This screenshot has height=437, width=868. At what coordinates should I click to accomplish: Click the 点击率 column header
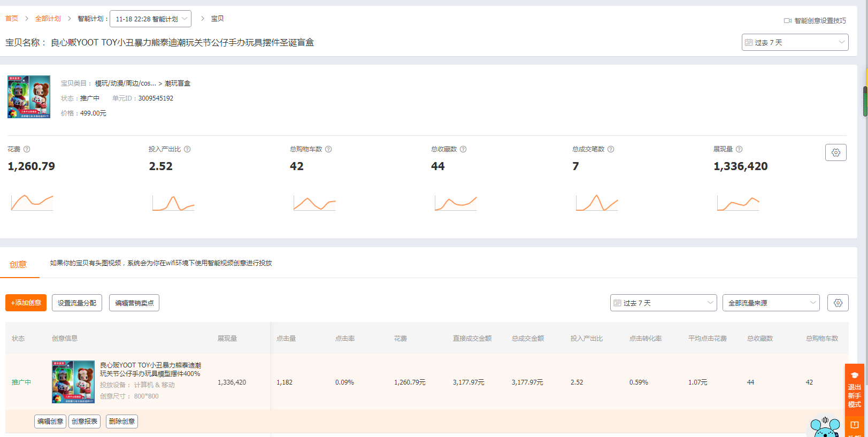[345, 339]
